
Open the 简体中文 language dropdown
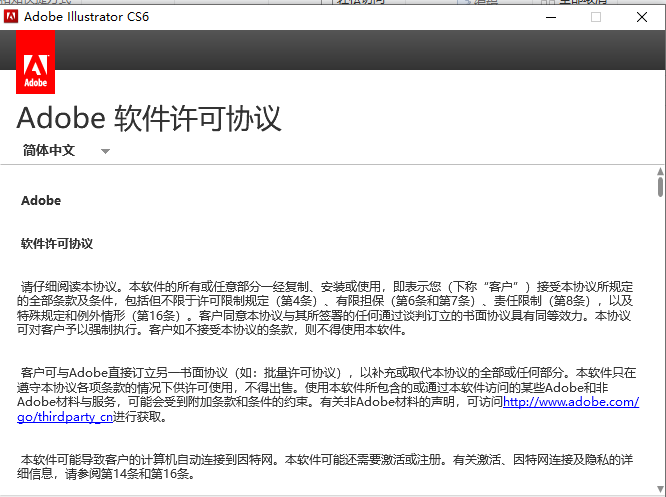click(66, 150)
